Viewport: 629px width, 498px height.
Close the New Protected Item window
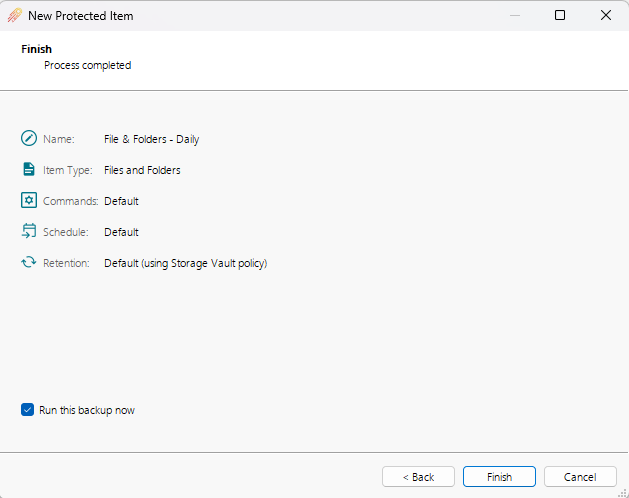(606, 15)
